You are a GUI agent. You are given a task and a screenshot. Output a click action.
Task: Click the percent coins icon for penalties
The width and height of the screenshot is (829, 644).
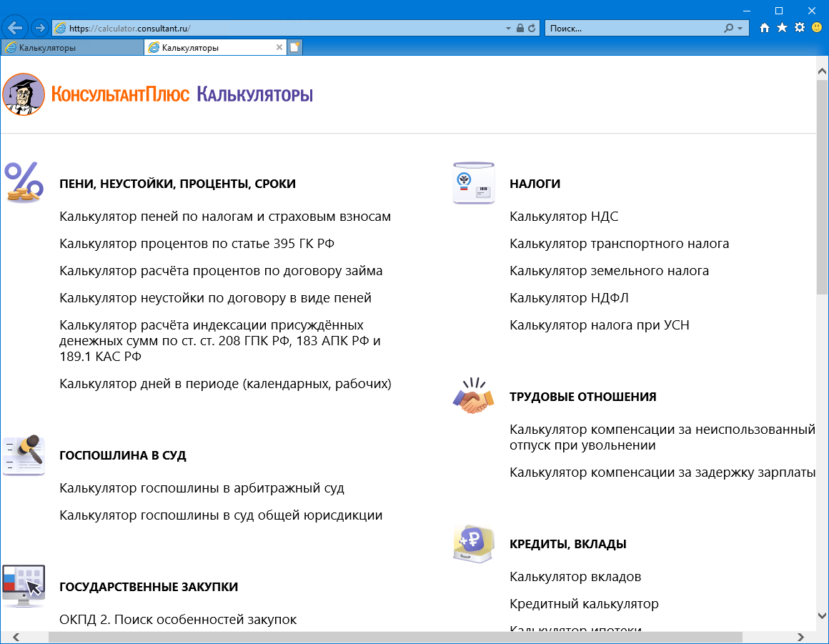point(24,182)
